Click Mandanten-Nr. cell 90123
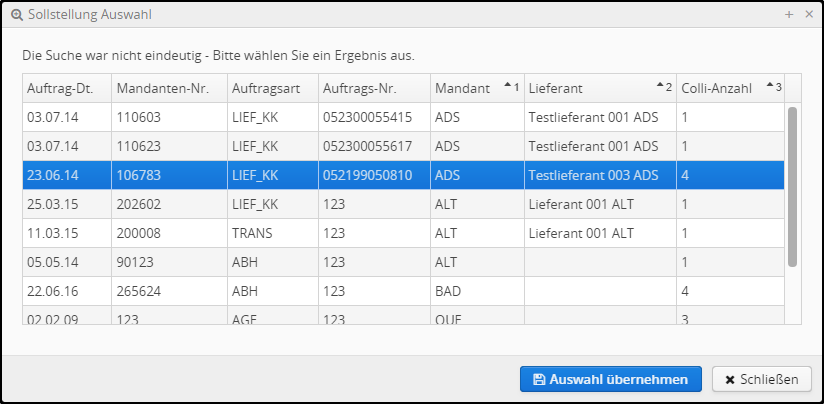This screenshot has height=404, width=824. (x=169, y=262)
